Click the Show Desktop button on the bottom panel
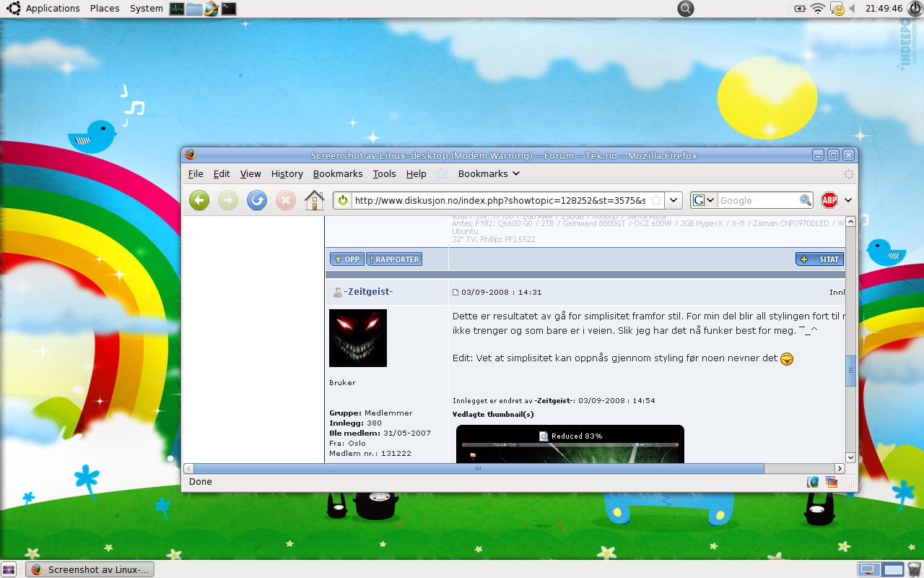Screen dimensions: 924x578 point(9,569)
